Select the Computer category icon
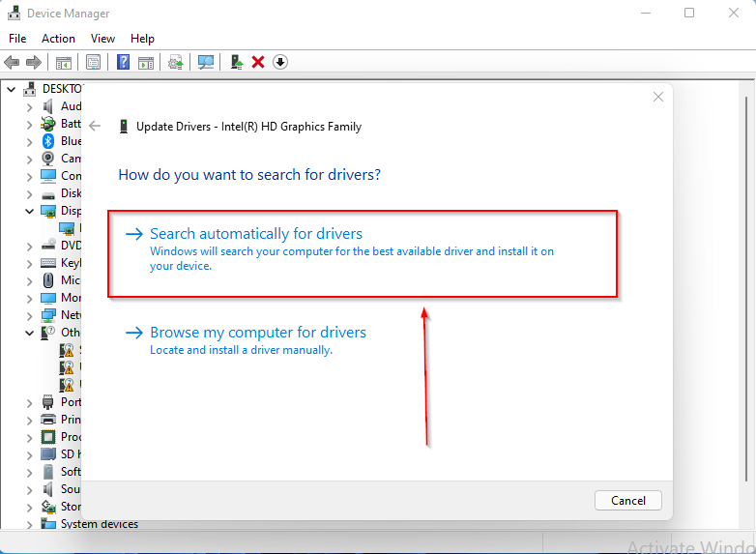This screenshot has width=756, height=554. tap(48, 176)
